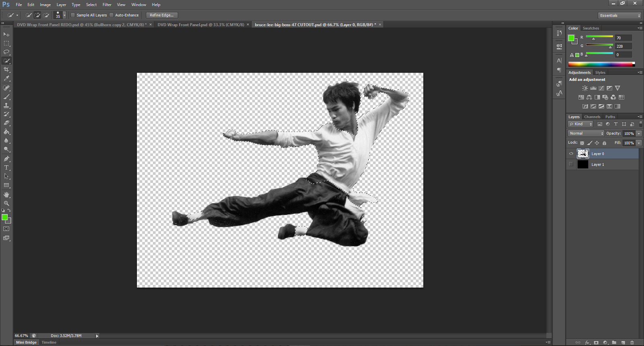644x346 pixels.
Task: Add a Brightness/Contrast adjustment
Action: coord(585,88)
